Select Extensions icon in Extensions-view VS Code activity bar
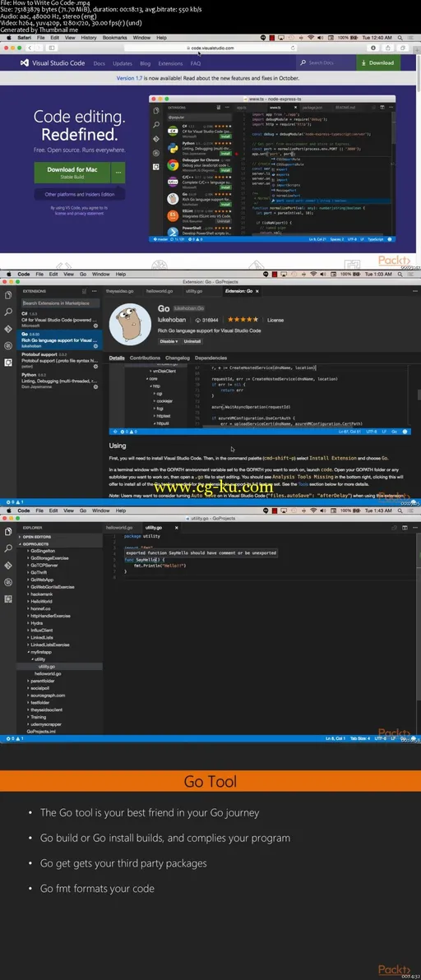This screenshot has height=980, width=421. click(7, 362)
